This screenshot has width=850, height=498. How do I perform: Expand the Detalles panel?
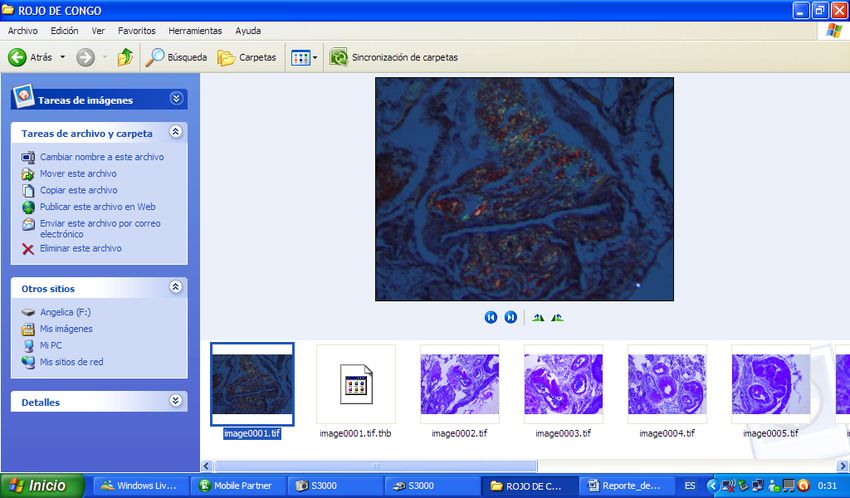pyautogui.click(x=176, y=401)
